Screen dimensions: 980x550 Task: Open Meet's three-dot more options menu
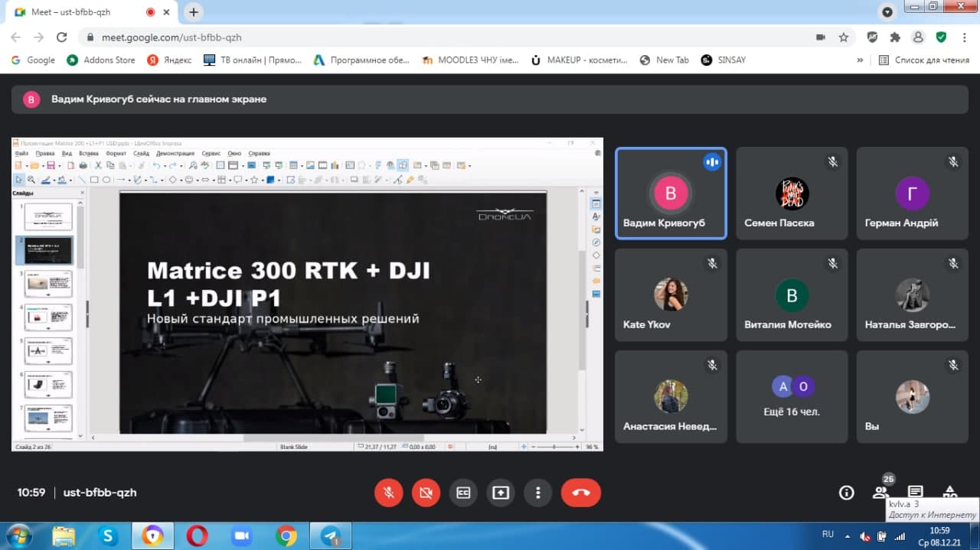coord(538,493)
